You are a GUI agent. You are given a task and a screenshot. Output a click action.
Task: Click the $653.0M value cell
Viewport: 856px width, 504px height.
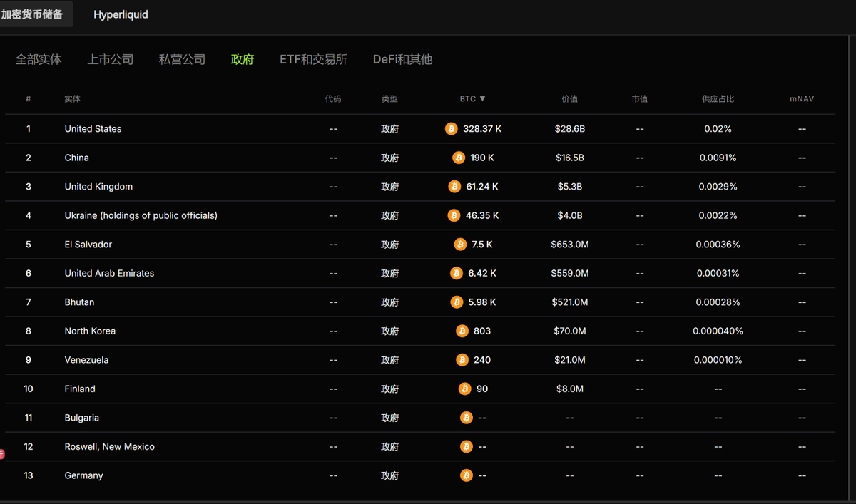click(x=569, y=245)
